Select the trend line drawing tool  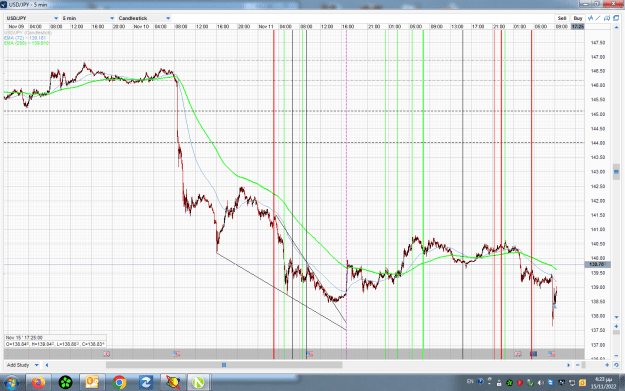pyautogui.click(x=598, y=18)
